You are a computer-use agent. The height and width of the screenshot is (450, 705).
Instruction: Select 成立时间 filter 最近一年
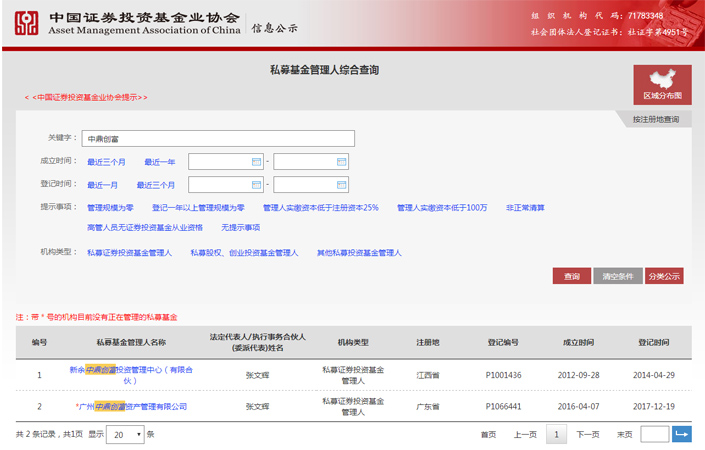[160, 162]
